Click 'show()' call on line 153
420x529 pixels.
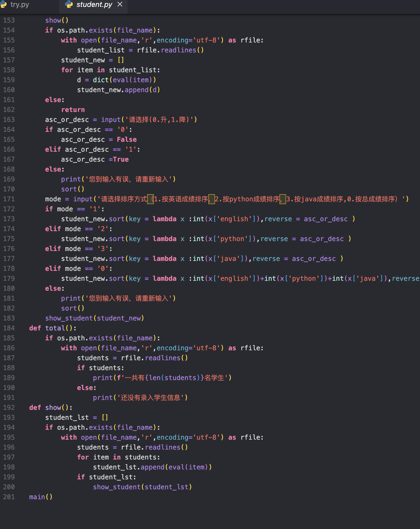[x=57, y=20]
